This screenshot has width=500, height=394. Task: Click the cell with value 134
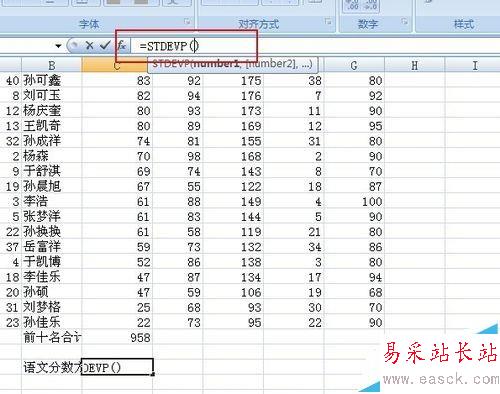pos(233,277)
